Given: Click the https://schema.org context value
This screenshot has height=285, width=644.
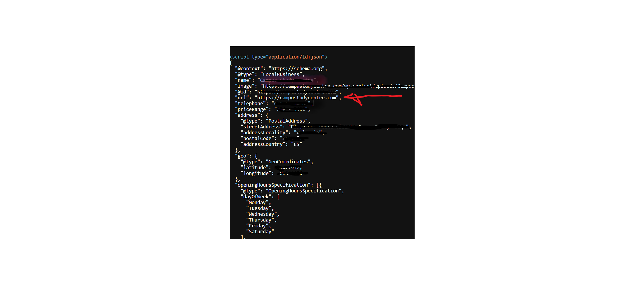Looking at the screenshot, I should coord(297,68).
